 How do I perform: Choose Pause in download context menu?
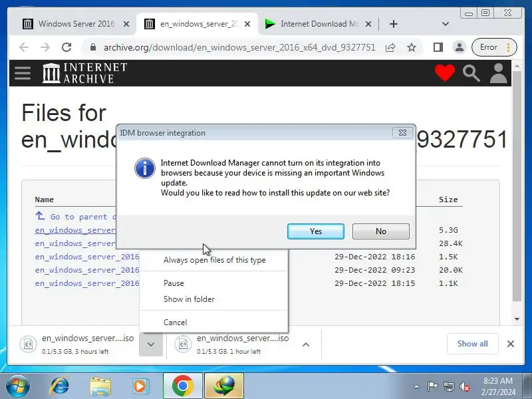(x=214, y=283)
